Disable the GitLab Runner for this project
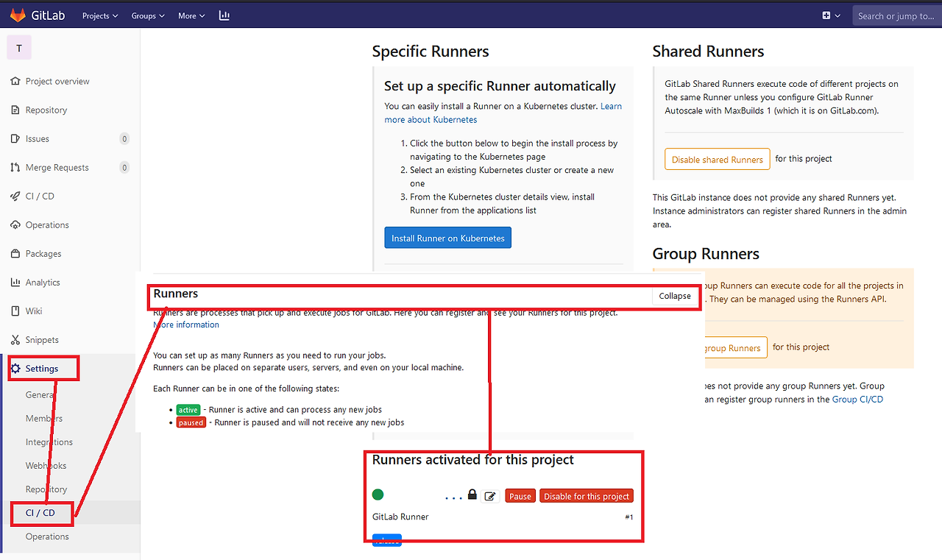Image resolution: width=942 pixels, height=560 pixels. [x=586, y=495]
